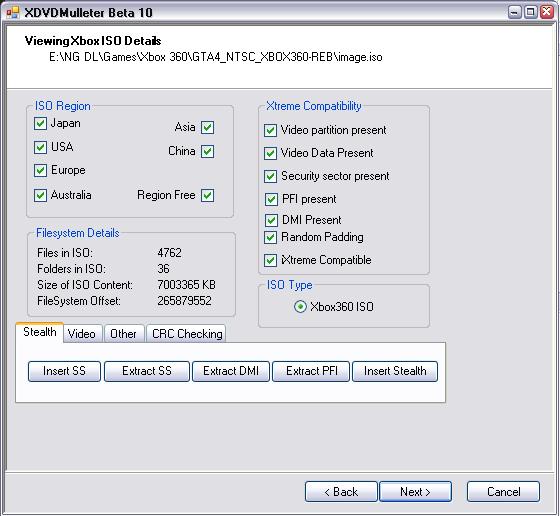
Task: Click the ISO size value 7003365 KB
Action: pyautogui.click(x=186, y=285)
